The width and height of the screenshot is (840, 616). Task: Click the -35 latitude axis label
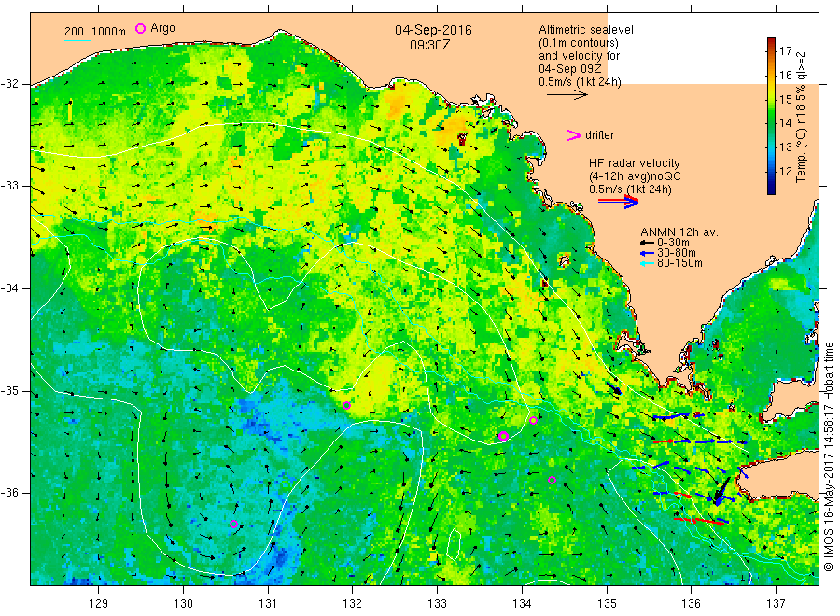coord(10,390)
